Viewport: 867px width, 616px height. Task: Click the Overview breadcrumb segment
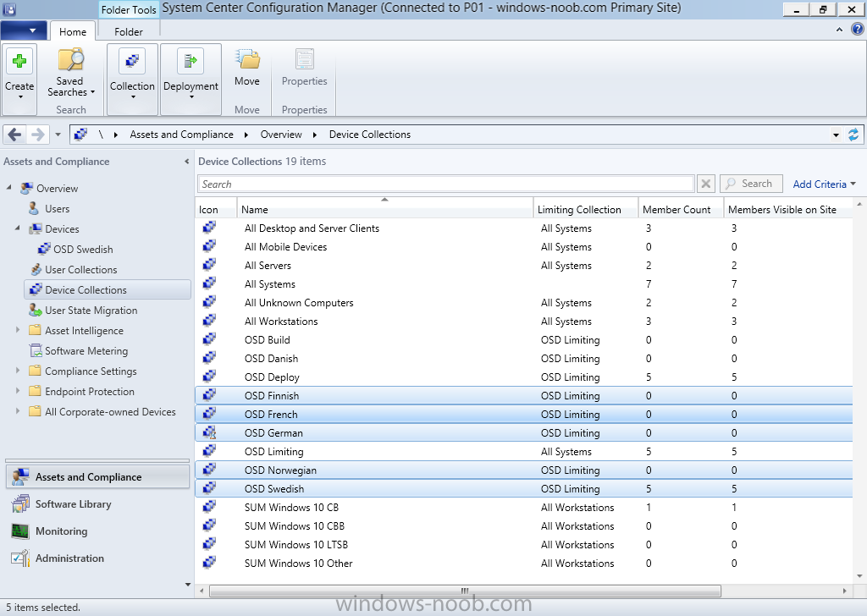pos(281,135)
